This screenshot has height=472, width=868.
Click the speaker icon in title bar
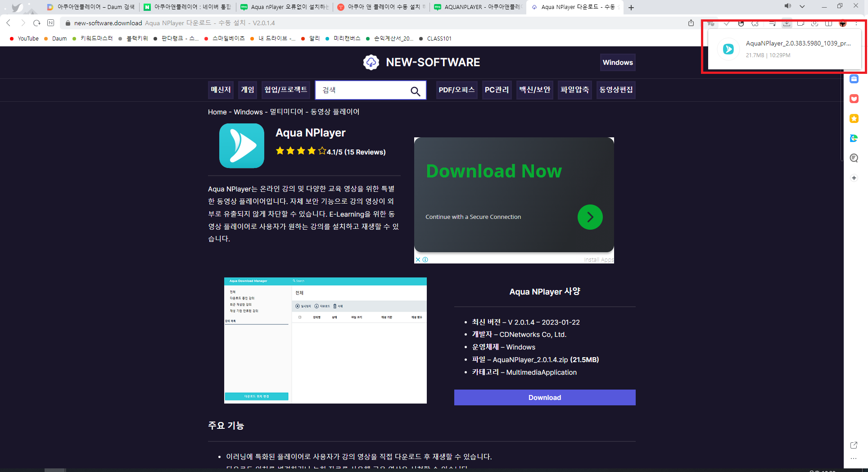[x=787, y=6]
